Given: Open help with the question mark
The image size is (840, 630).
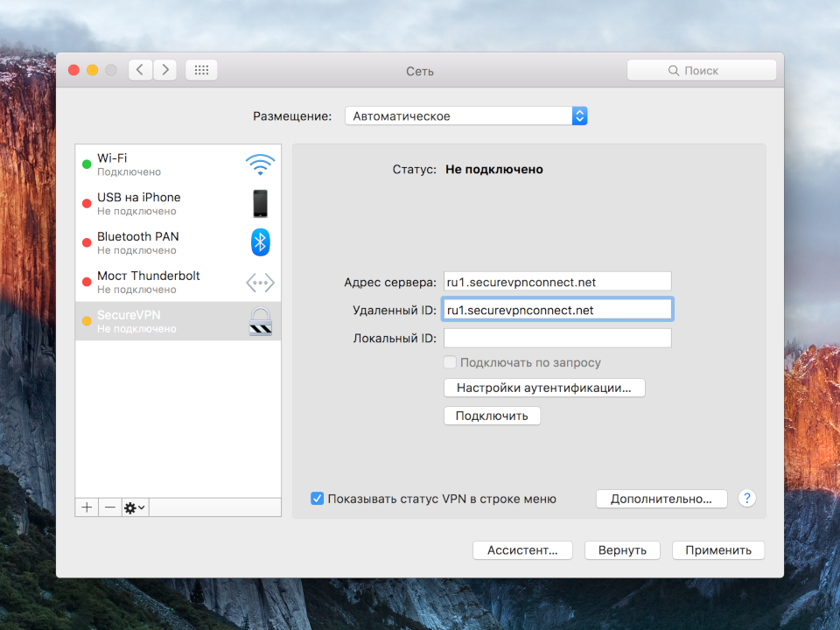Looking at the screenshot, I should [746, 498].
